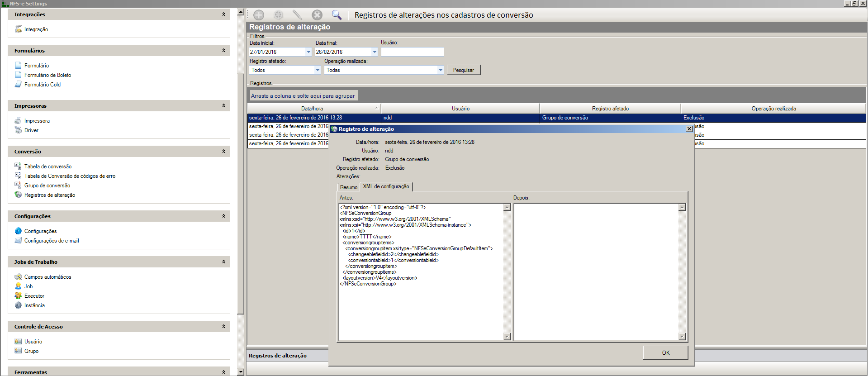The image size is (868, 376).
Task: Open Usuário under Controle de Acesso
Action: click(x=33, y=342)
